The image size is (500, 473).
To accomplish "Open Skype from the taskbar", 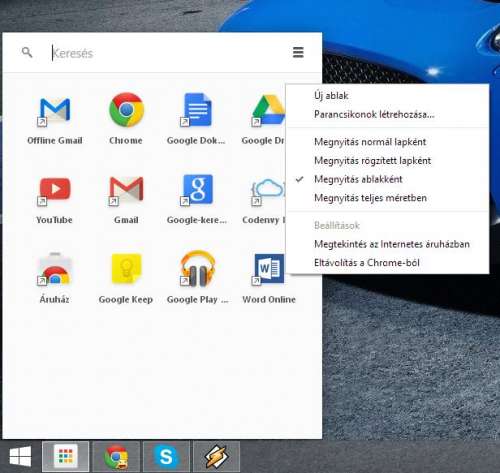I will [x=166, y=457].
